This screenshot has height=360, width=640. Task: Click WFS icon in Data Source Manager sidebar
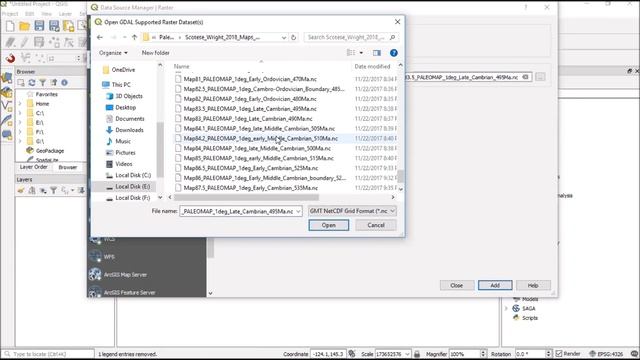pos(96,256)
